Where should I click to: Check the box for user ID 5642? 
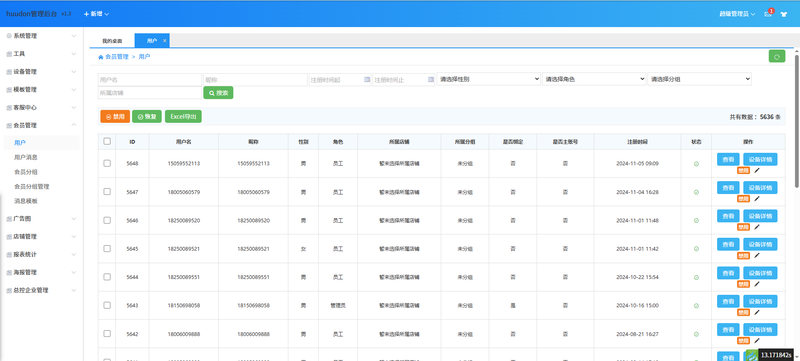pyautogui.click(x=107, y=333)
